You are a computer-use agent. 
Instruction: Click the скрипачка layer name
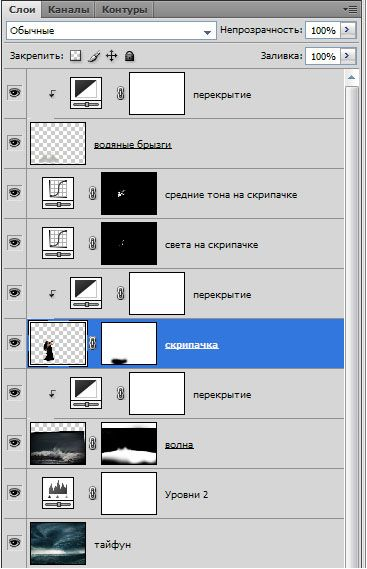tap(192, 344)
